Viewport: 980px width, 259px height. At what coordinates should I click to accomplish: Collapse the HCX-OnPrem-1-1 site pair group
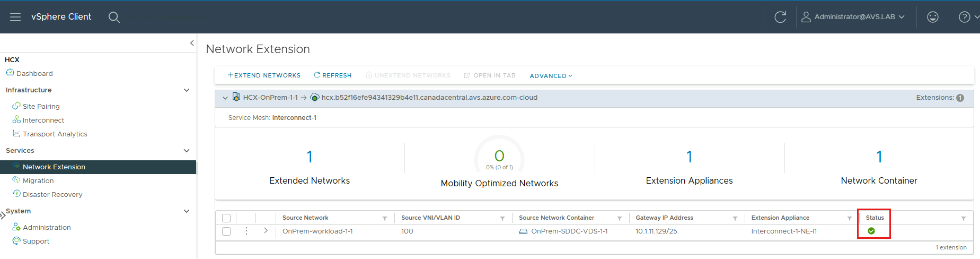pos(225,98)
